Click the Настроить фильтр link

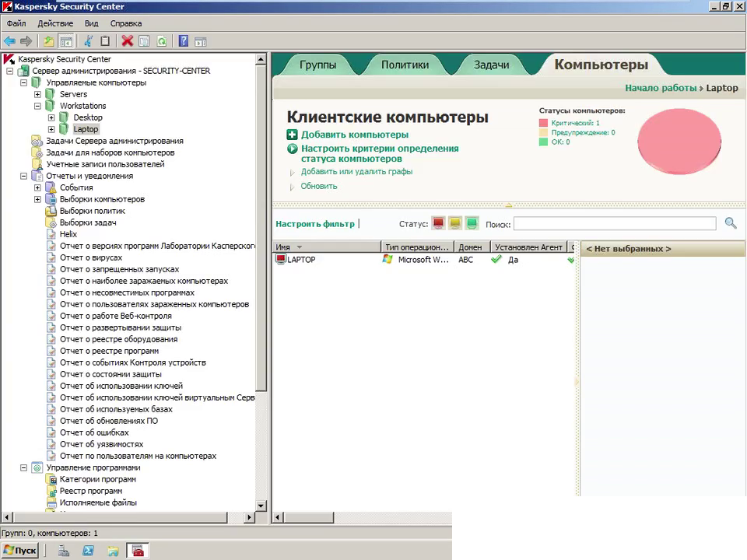coord(315,224)
